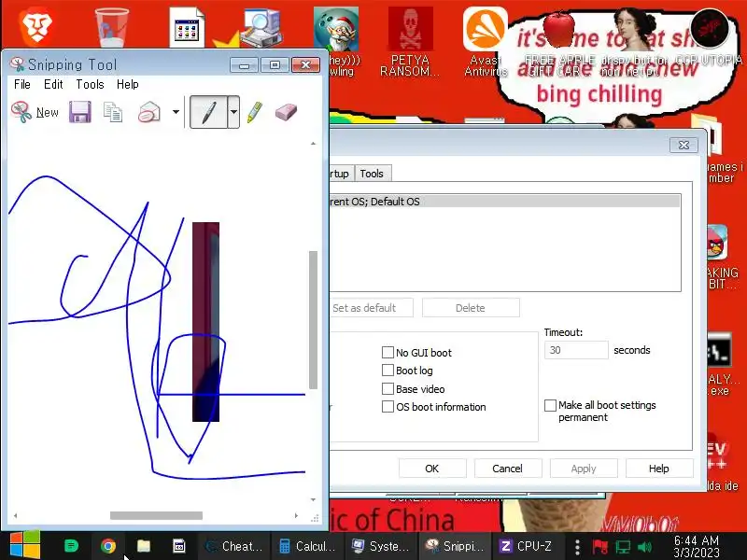Select the Eraser tool

pos(286,112)
